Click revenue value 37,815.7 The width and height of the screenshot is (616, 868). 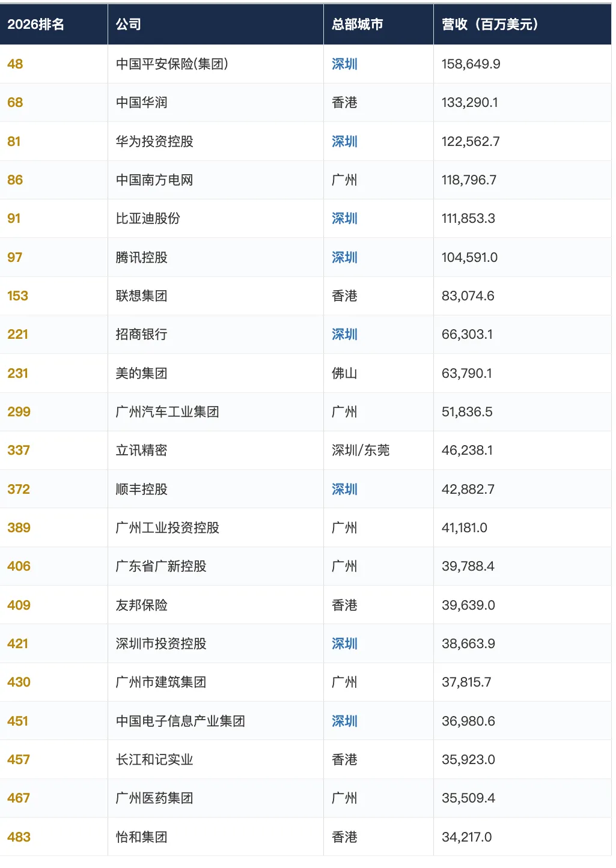466,682
